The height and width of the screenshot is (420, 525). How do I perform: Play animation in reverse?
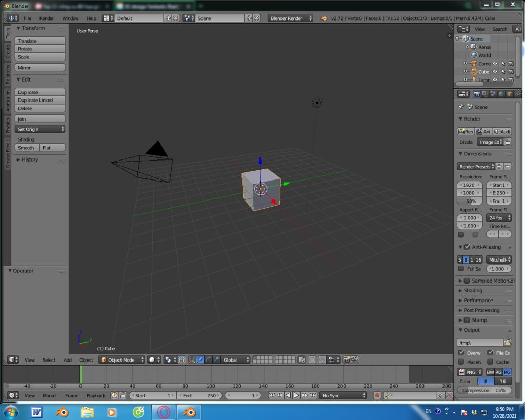tap(288, 395)
